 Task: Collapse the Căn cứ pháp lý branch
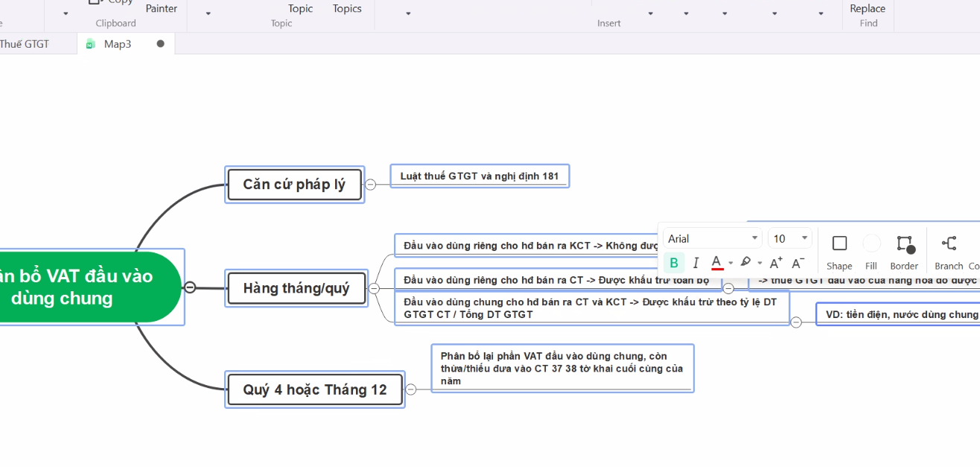coord(370,185)
